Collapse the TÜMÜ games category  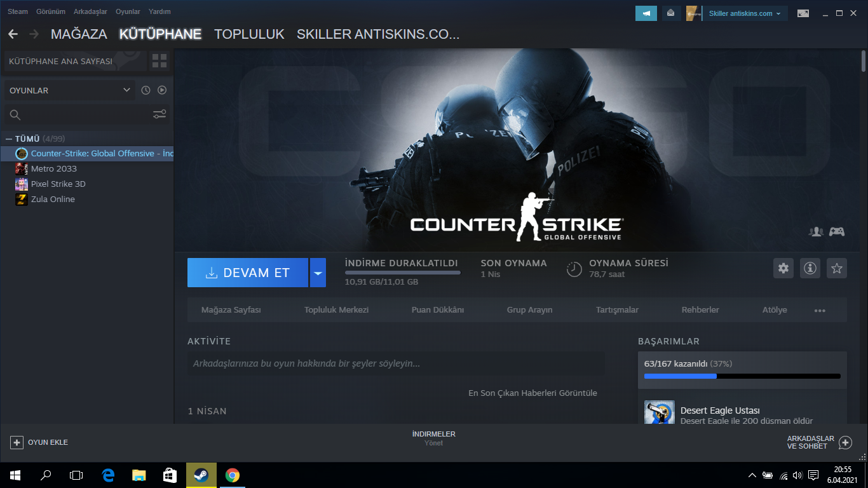pyautogui.click(x=9, y=139)
